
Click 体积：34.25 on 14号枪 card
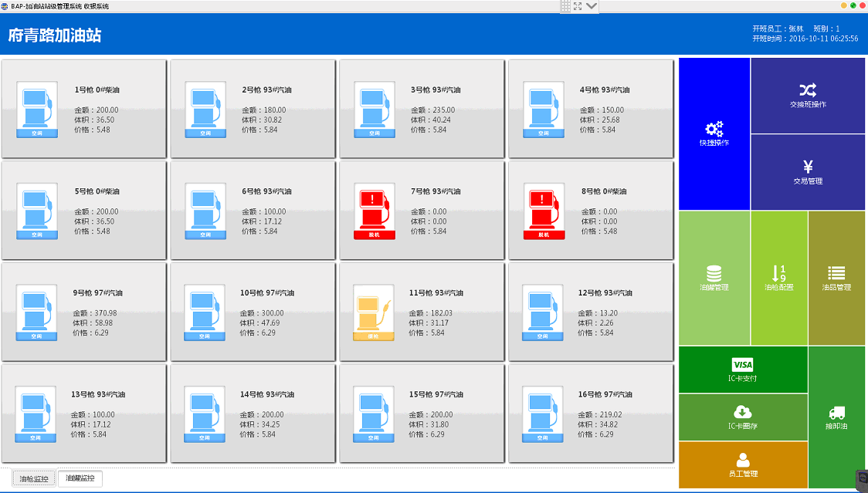(259, 424)
